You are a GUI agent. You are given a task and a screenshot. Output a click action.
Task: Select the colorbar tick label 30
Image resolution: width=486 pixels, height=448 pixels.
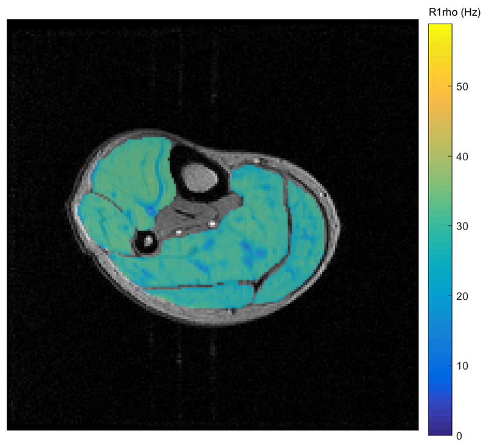pyautogui.click(x=462, y=226)
